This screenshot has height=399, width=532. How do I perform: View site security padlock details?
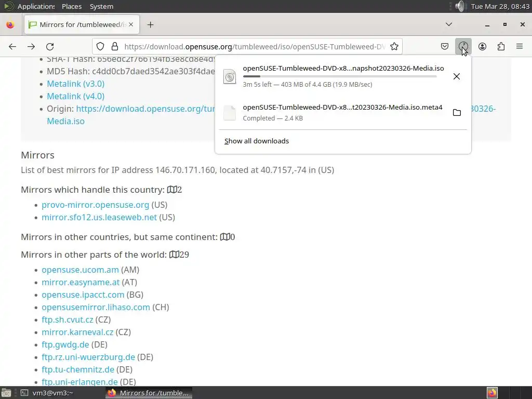tap(115, 46)
